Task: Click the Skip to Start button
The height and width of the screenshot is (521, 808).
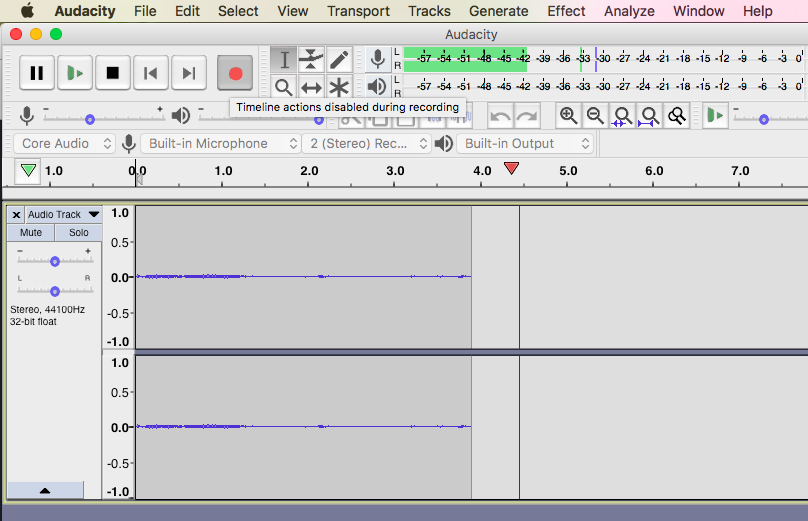Action: (150, 73)
